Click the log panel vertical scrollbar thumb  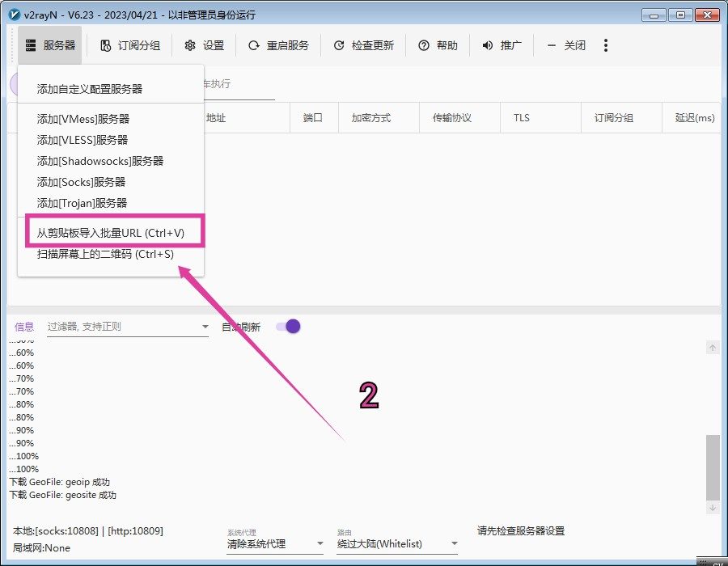[713, 467]
